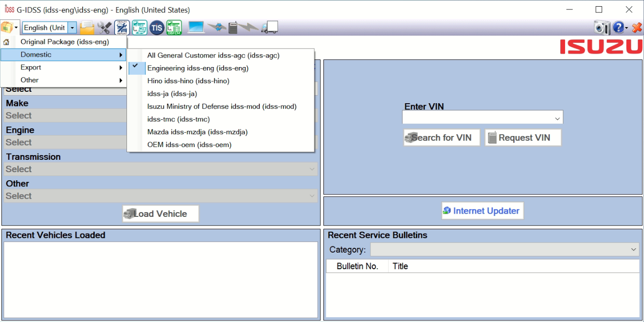The width and height of the screenshot is (644, 322).
Task: Open the Health Report toolbar icon
Action: [122, 28]
